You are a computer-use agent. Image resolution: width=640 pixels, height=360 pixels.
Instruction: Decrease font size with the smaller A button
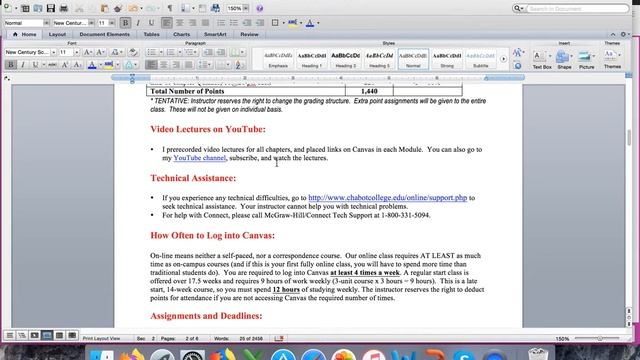[x=100, y=52]
